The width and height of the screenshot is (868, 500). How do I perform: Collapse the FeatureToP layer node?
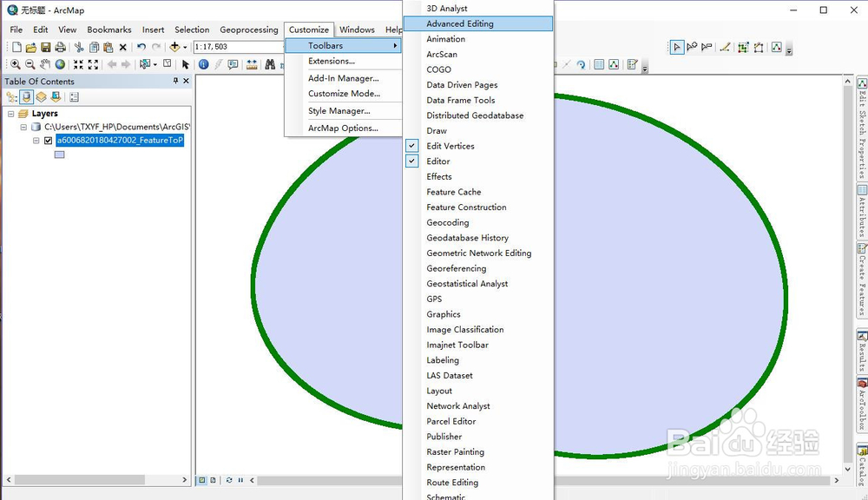pos(36,141)
